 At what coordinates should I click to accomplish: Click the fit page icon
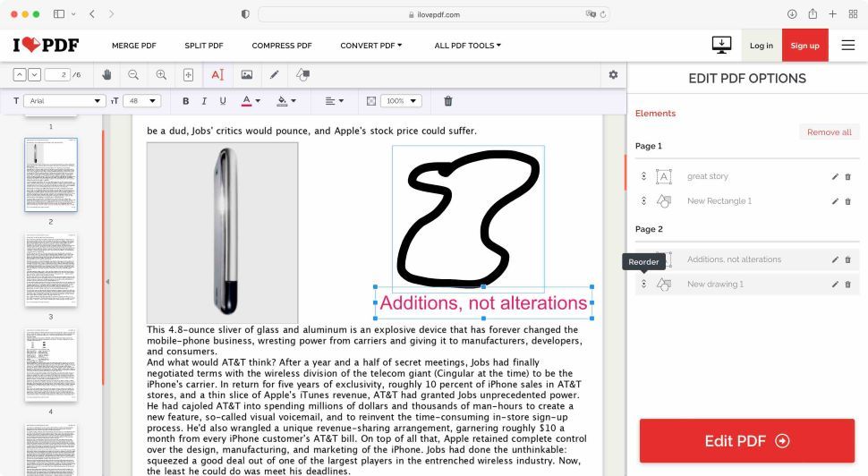(188, 75)
